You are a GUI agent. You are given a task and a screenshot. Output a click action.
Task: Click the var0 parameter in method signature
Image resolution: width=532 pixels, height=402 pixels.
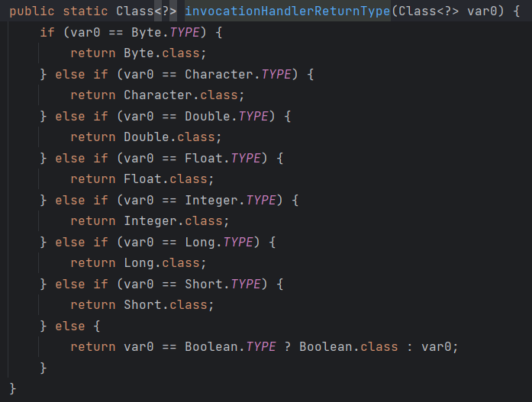click(x=482, y=11)
